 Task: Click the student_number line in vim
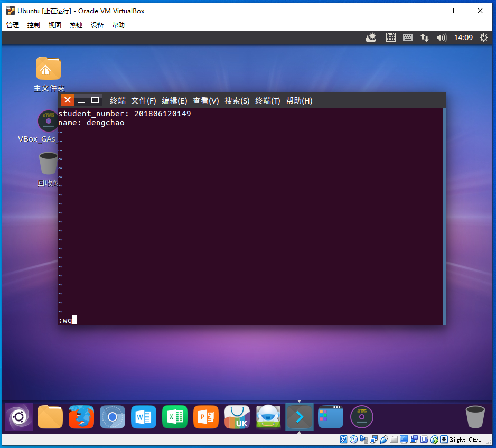[x=124, y=114]
